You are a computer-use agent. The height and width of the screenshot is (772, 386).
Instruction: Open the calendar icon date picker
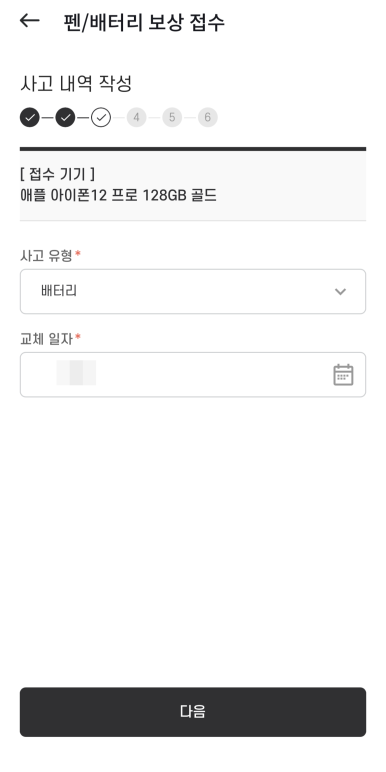click(343, 375)
